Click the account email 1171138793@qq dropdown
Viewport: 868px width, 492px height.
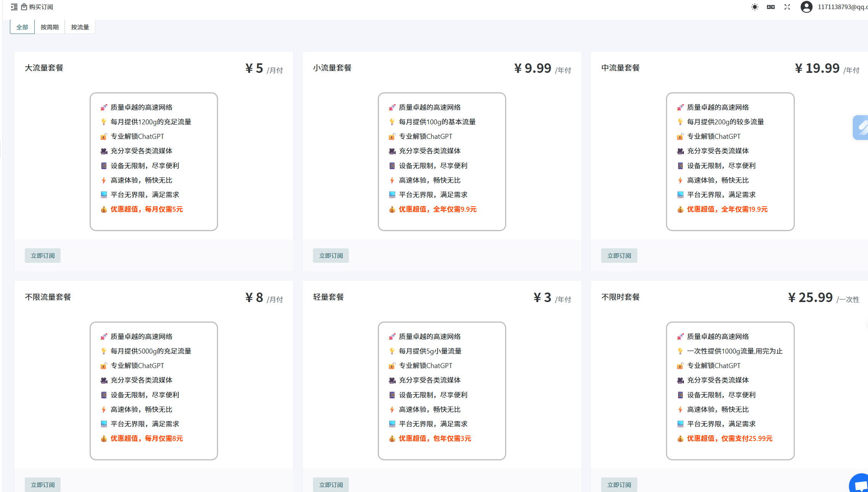[x=842, y=7]
